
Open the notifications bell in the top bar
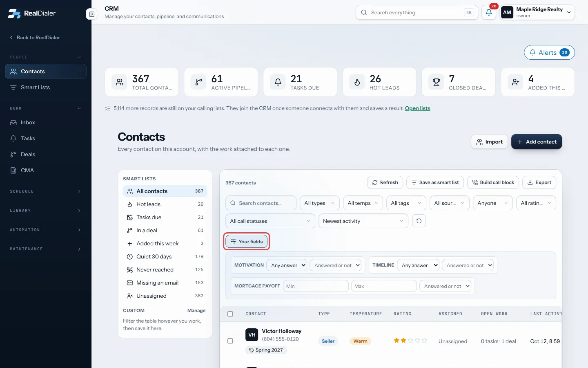pos(489,12)
